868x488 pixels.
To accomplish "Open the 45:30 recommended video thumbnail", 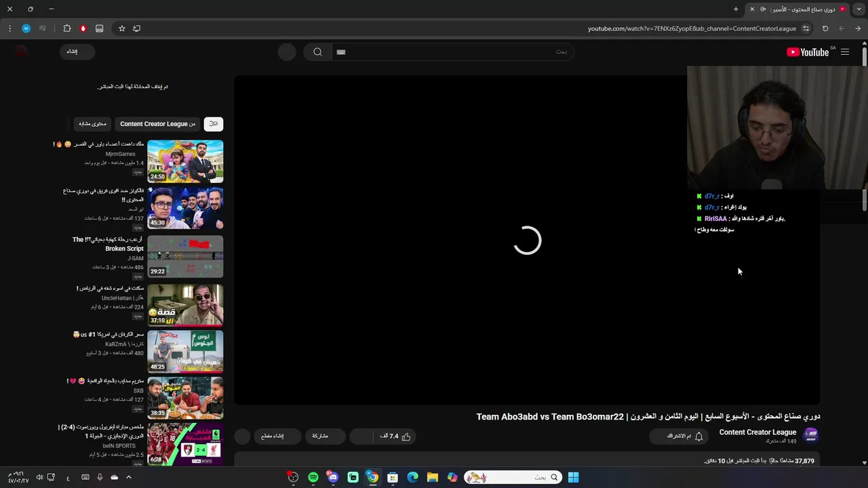I will tap(185, 209).
